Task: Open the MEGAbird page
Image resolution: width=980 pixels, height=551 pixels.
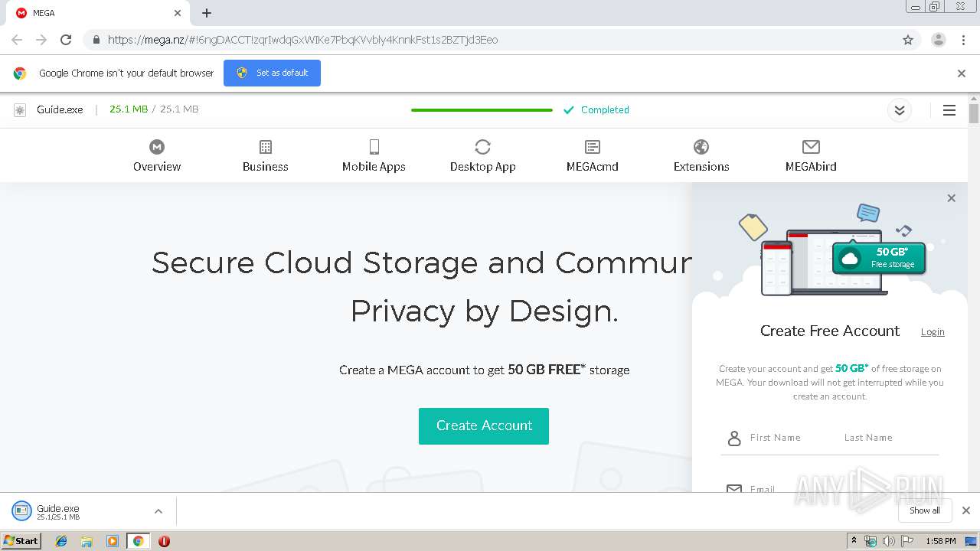Action: (811, 156)
